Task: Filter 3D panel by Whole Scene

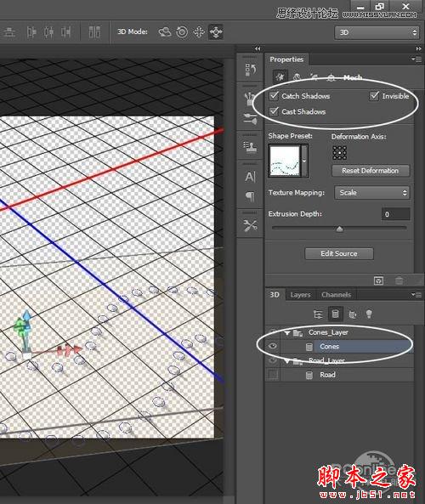Action: pyautogui.click(x=318, y=314)
